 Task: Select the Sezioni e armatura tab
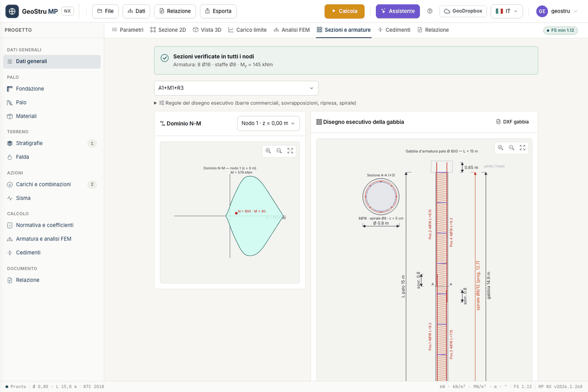(x=343, y=30)
